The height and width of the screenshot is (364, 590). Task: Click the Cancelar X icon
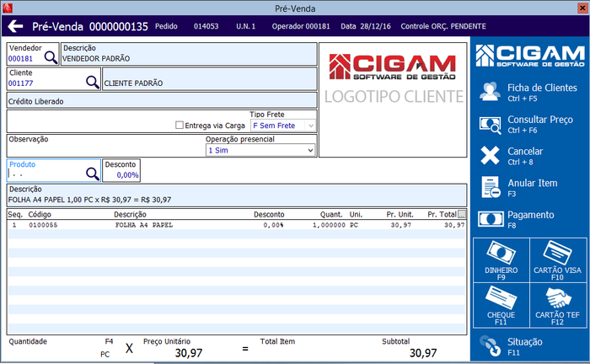(x=490, y=155)
